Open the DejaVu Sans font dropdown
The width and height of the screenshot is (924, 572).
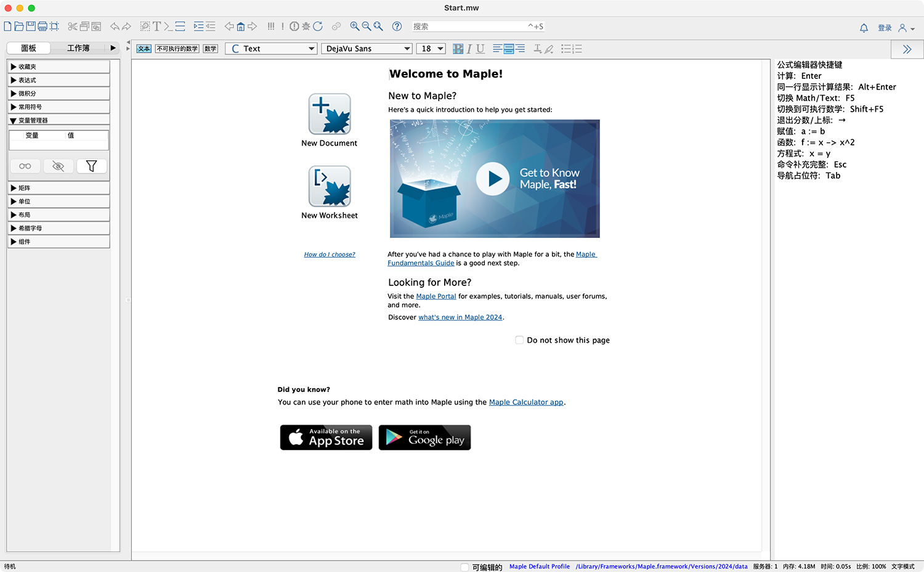click(407, 48)
